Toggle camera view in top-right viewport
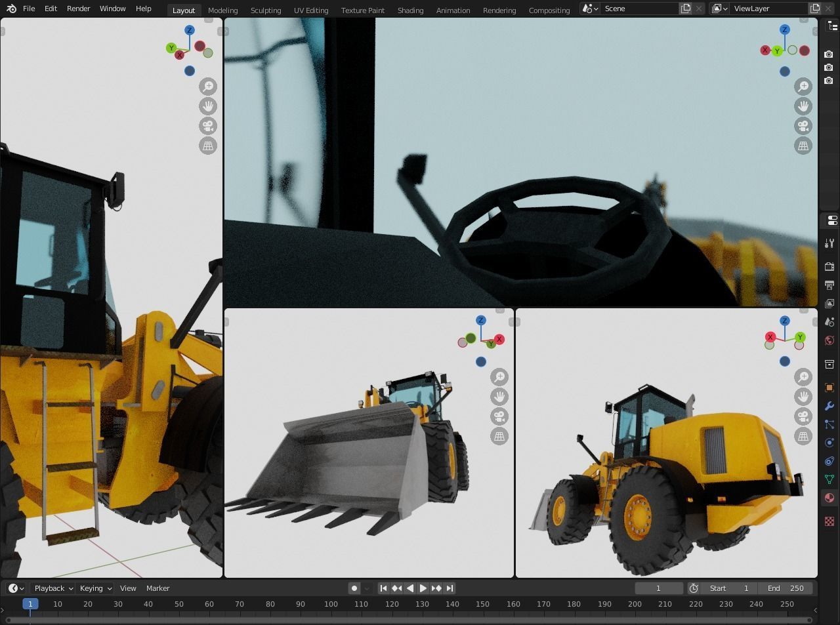This screenshot has width=840, height=625. (803, 126)
